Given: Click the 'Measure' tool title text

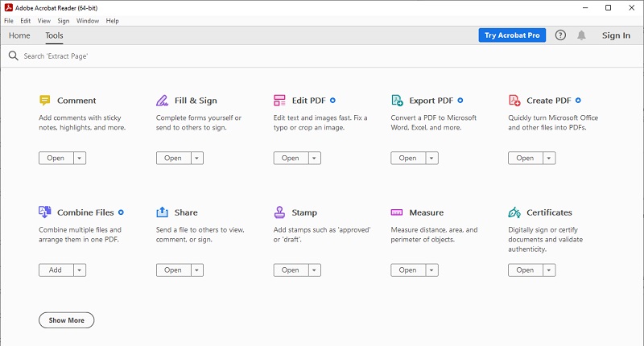Looking at the screenshot, I should click(427, 212).
